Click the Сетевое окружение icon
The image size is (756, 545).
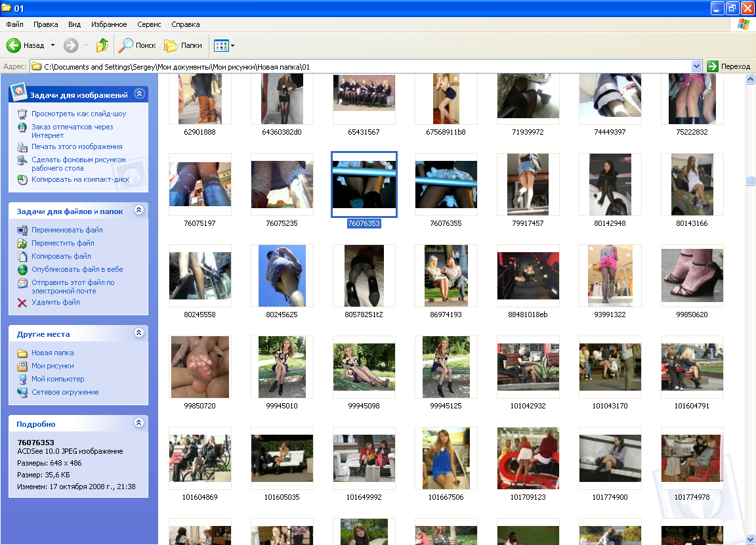click(22, 393)
